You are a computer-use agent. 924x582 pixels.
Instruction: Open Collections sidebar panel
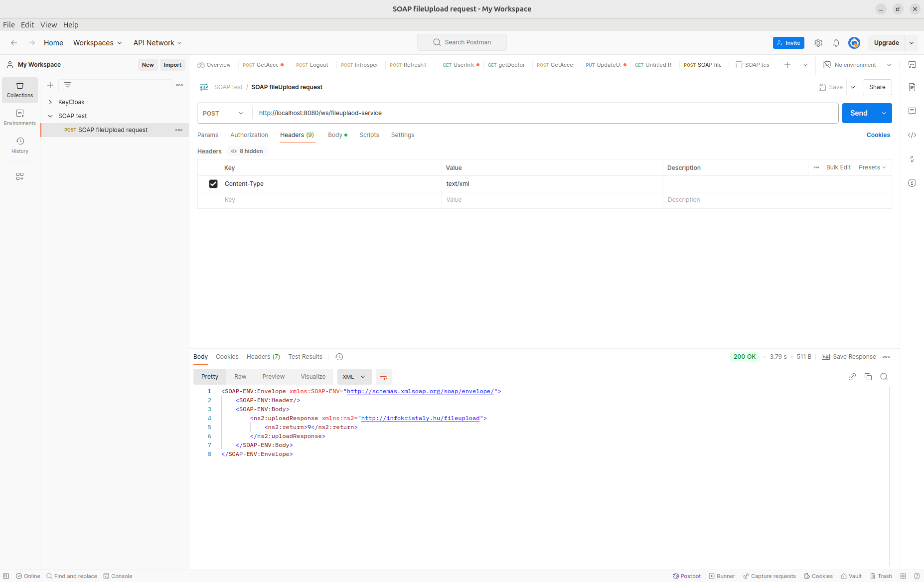[x=20, y=90]
